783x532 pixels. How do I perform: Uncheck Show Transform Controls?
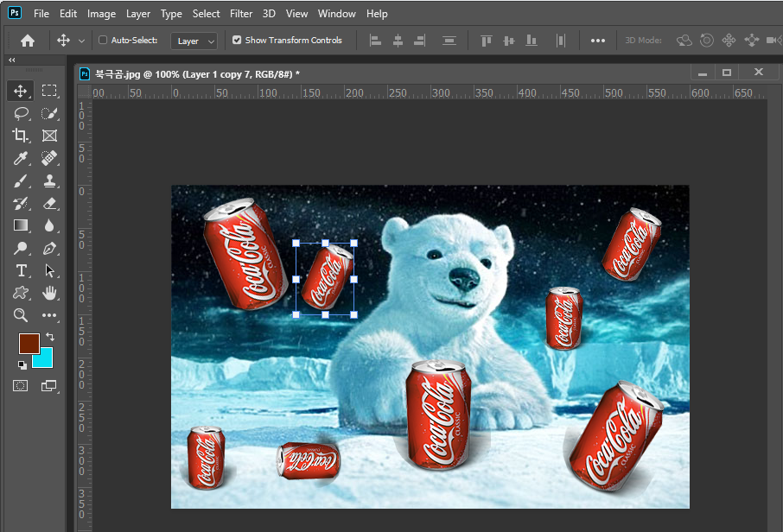pyautogui.click(x=237, y=40)
